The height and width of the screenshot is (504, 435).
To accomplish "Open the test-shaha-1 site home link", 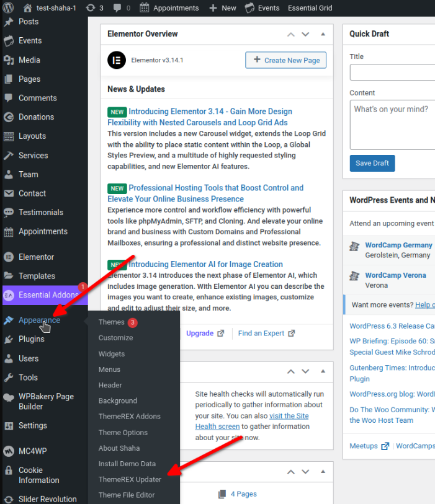I will pos(50,7).
